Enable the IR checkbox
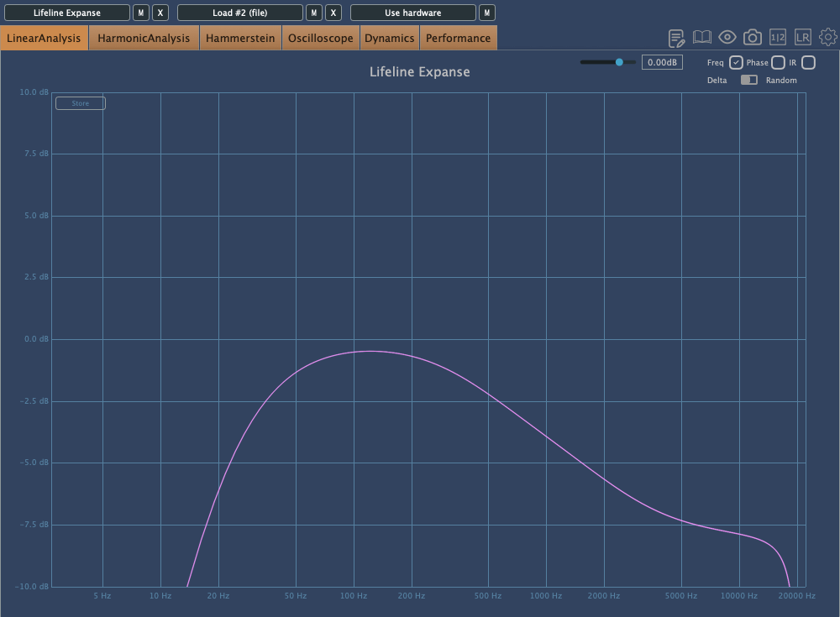The height and width of the screenshot is (617, 840). pos(808,63)
